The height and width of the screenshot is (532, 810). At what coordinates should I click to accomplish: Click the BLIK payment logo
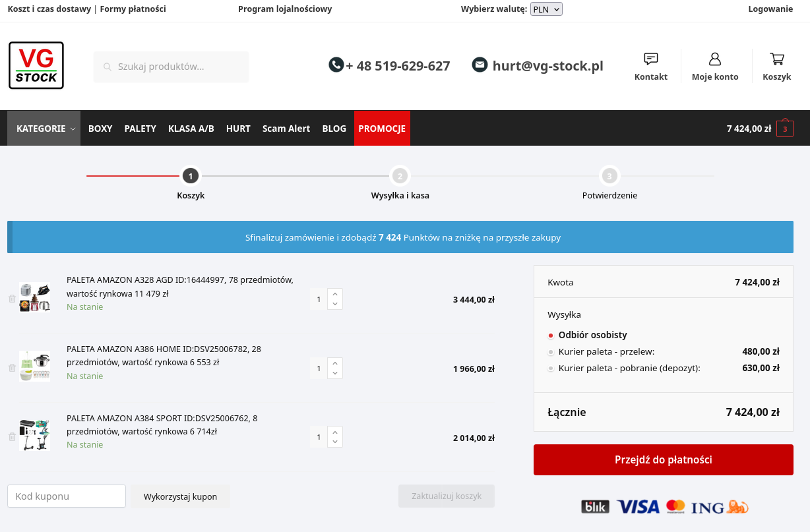click(595, 506)
